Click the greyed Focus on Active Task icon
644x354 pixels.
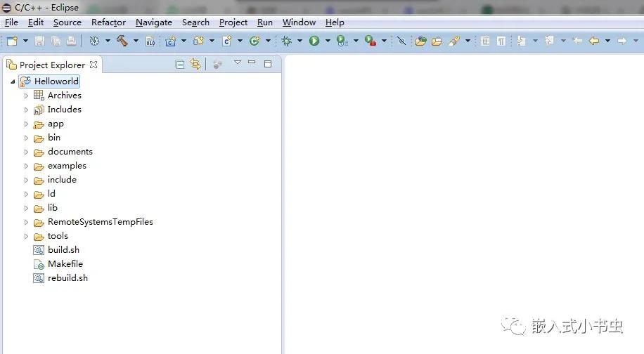click(218, 65)
